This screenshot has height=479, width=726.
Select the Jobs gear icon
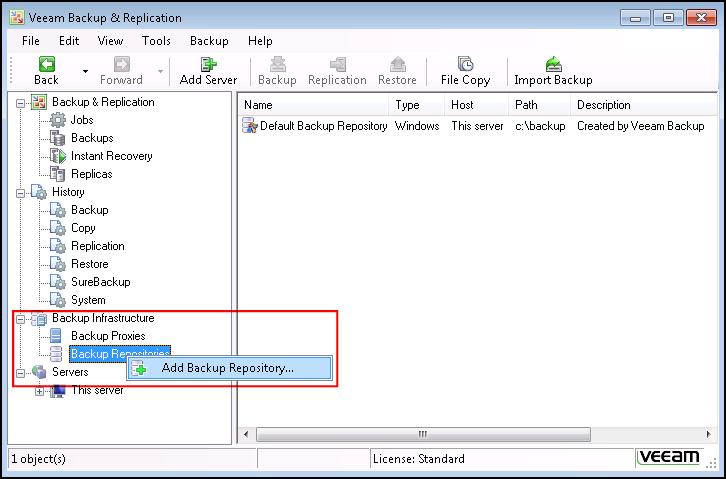click(58, 120)
